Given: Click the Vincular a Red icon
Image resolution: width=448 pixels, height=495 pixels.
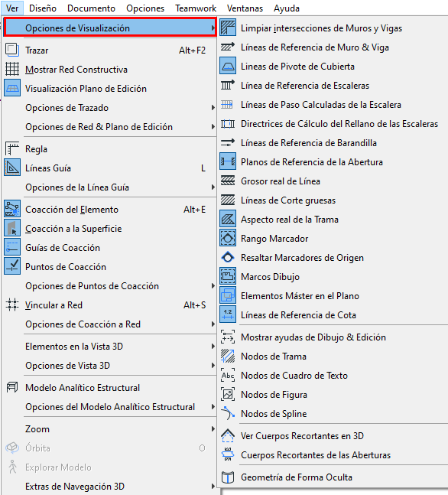Looking at the screenshot, I should (12, 305).
